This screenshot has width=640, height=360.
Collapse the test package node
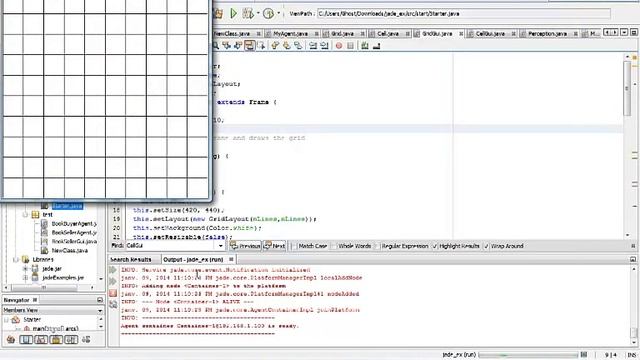click(x=25, y=214)
